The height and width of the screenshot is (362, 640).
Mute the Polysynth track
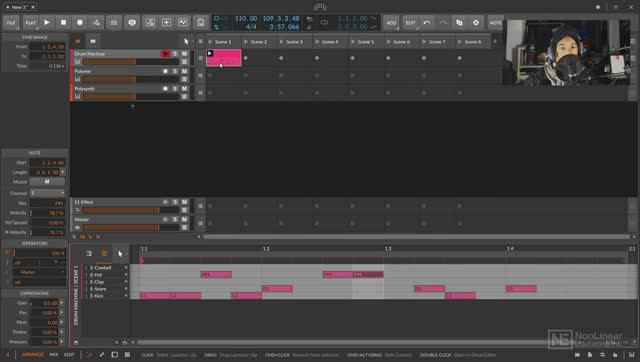184,89
